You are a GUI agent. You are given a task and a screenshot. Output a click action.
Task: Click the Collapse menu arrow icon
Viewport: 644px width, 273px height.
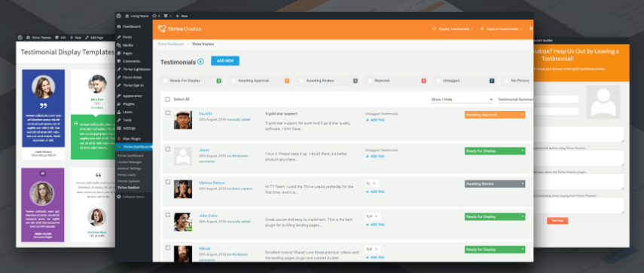pyautogui.click(x=119, y=197)
